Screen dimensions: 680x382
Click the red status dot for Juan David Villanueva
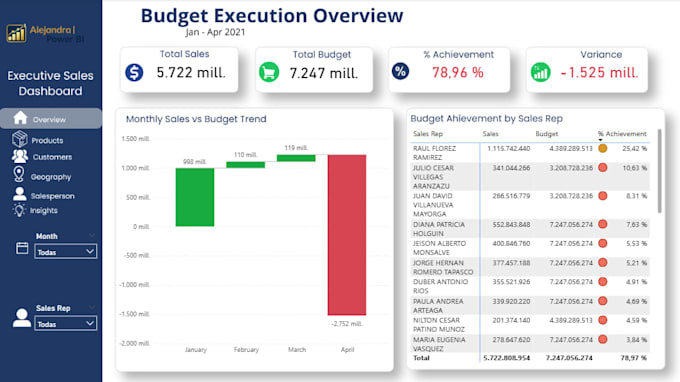(x=602, y=196)
